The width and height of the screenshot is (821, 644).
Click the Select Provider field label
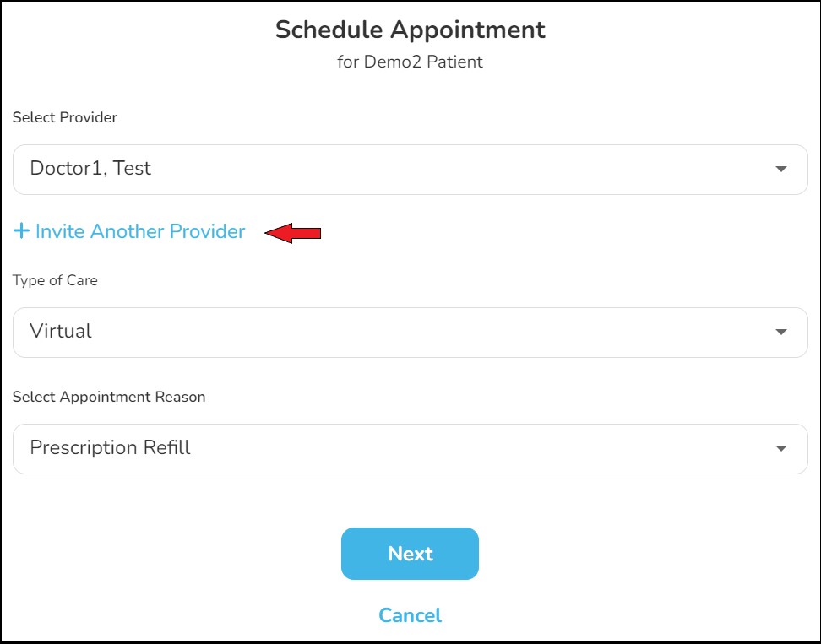click(65, 118)
